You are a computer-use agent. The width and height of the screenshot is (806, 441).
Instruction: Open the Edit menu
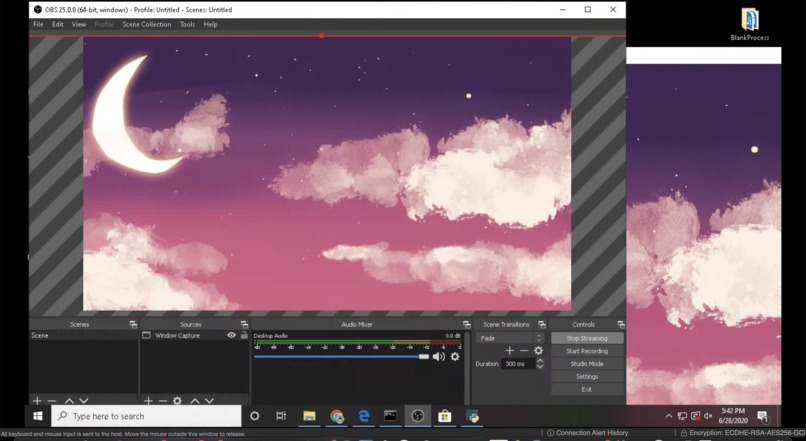point(58,24)
